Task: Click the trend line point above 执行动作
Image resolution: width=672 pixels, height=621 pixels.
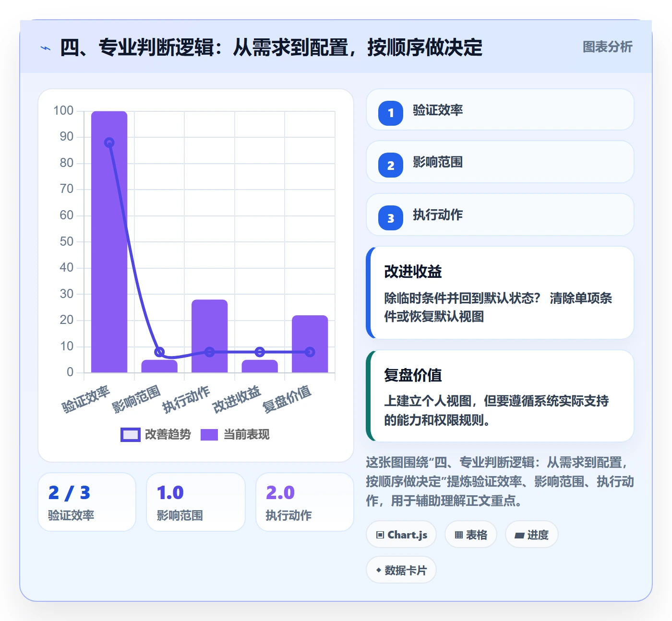Action: [210, 352]
